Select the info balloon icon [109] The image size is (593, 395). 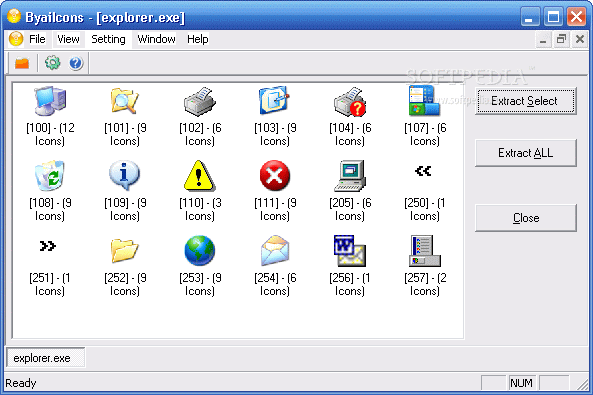pos(124,175)
